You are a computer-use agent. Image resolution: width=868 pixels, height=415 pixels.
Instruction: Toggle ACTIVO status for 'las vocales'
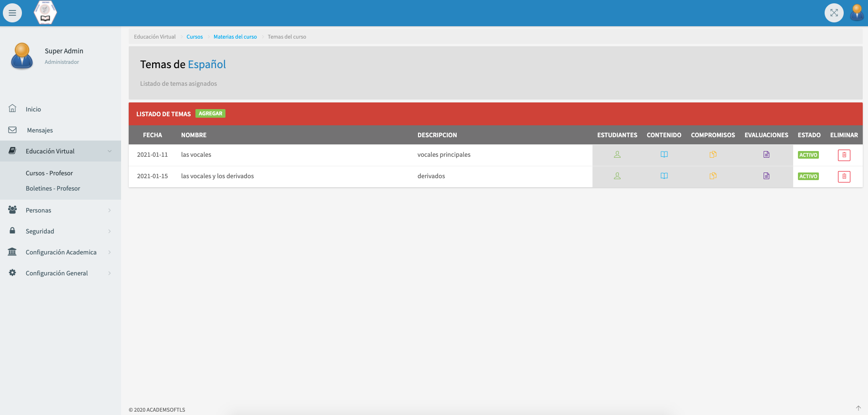pyautogui.click(x=808, y=155)
